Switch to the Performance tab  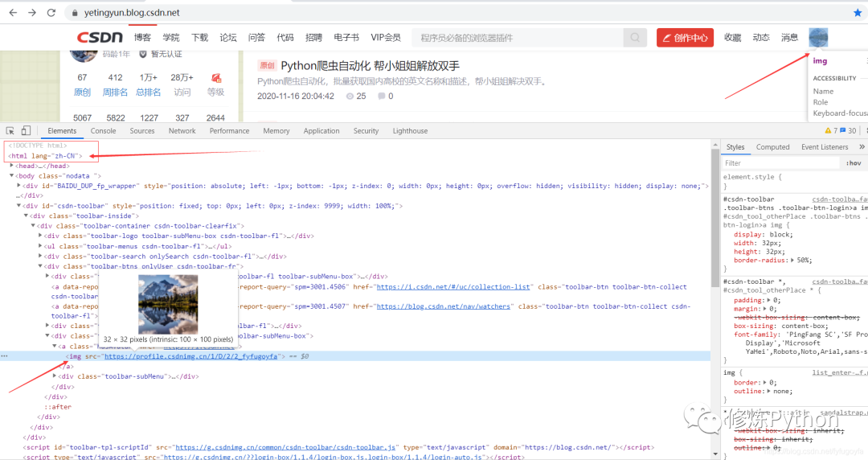point(229,131)
